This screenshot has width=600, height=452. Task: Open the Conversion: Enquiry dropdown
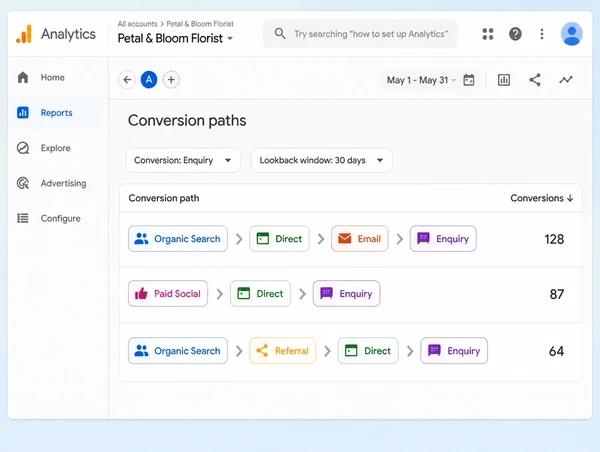183,160
